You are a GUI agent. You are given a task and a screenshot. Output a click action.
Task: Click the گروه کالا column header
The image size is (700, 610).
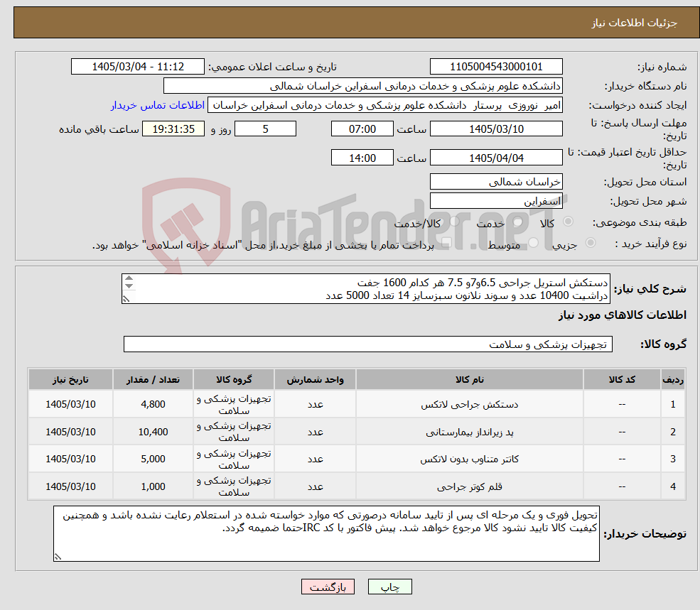coord(234,379)
